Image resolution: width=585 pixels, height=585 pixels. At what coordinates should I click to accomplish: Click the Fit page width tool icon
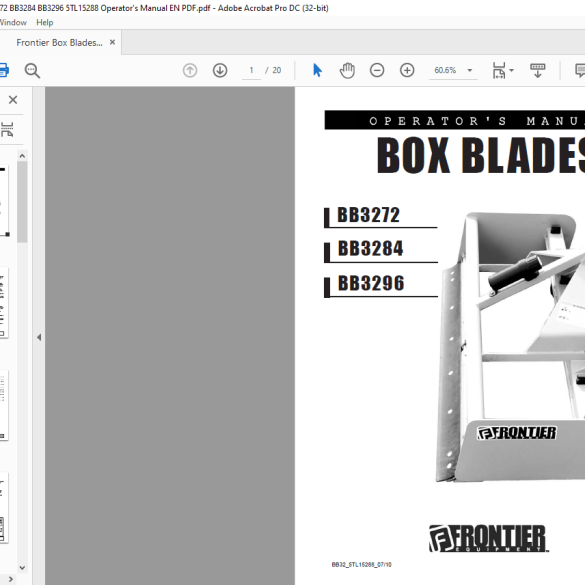click(499, 70)
